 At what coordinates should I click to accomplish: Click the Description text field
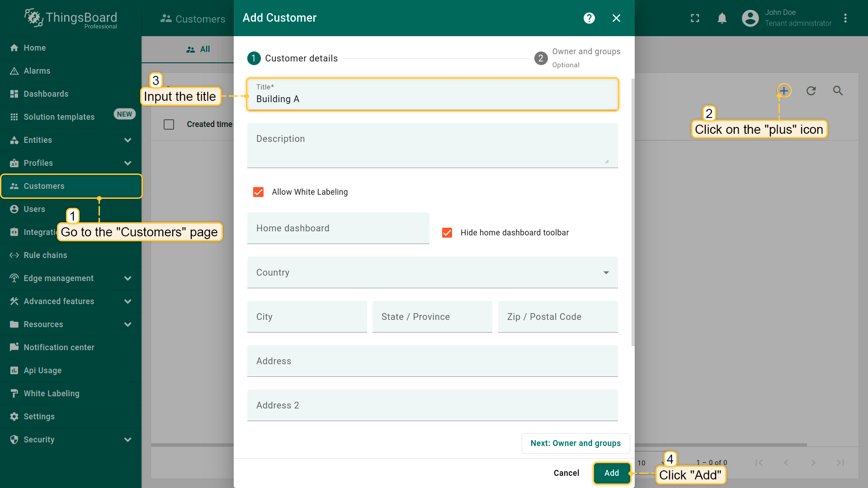432,145
